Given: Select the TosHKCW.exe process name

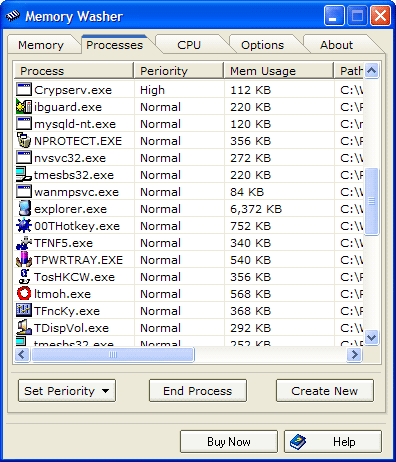Looking at the screenshot, I should (74, 277).
